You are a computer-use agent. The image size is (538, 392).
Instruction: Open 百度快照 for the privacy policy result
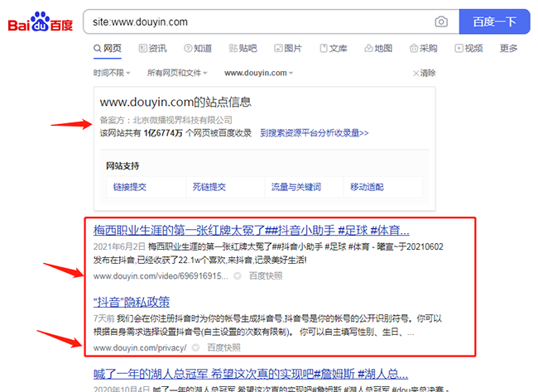click(224, 348)
